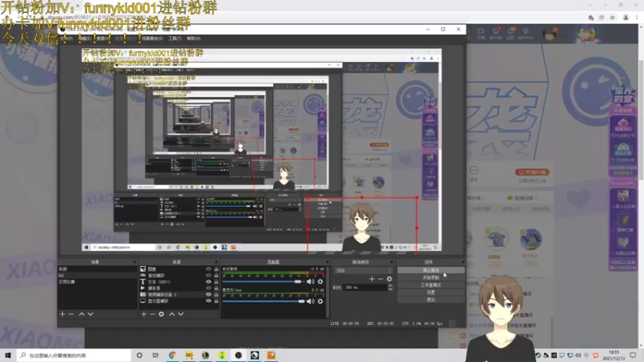This screenshot has height=362, width=644.
Task: Toggle visibility of 窗口捕获 source
Action: 208,275
